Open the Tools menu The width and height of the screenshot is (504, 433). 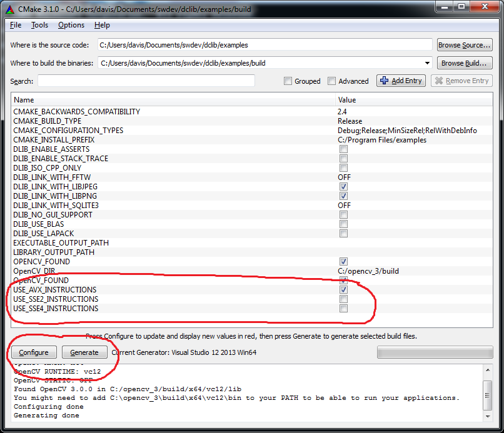pos(39,25)
